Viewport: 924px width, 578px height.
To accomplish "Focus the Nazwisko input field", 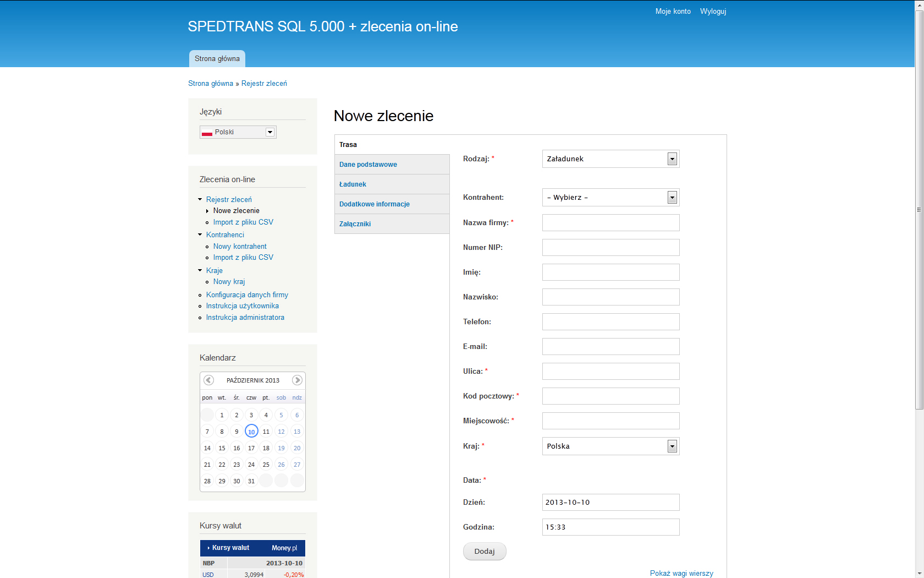I will tap(611, 297).
